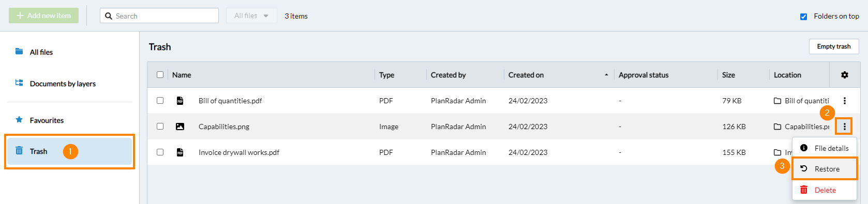Select the Invoice drywall works.pdf checkbox
Screen dimensions: 868x204
(160, 152)
